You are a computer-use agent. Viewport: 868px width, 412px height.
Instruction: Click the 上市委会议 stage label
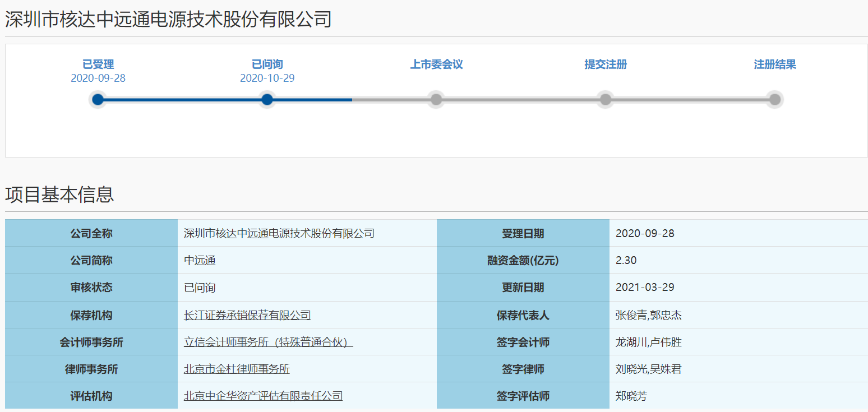tap(436, 64)
